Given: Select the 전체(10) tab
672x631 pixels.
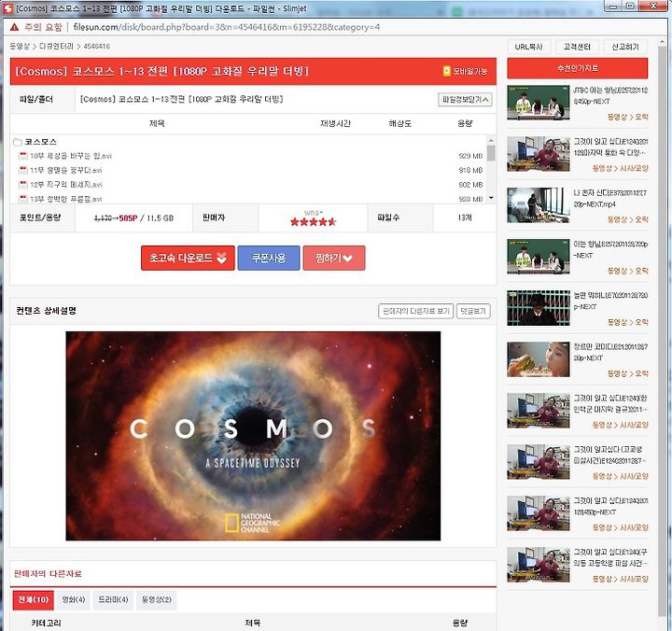Looking at the screenshot, I should [34, 599].
